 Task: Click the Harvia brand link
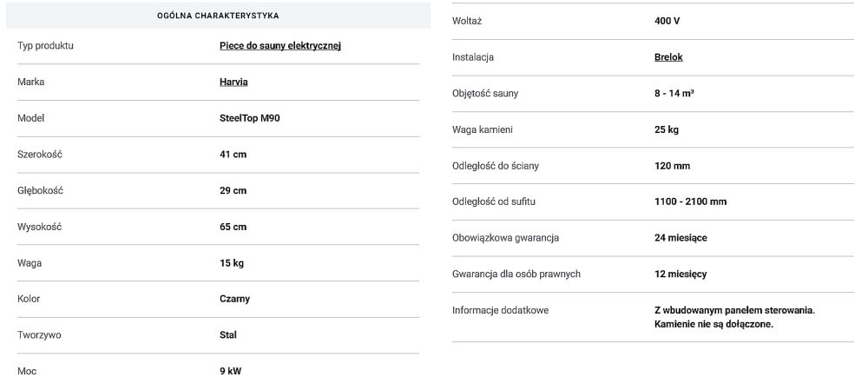[240, 82]
